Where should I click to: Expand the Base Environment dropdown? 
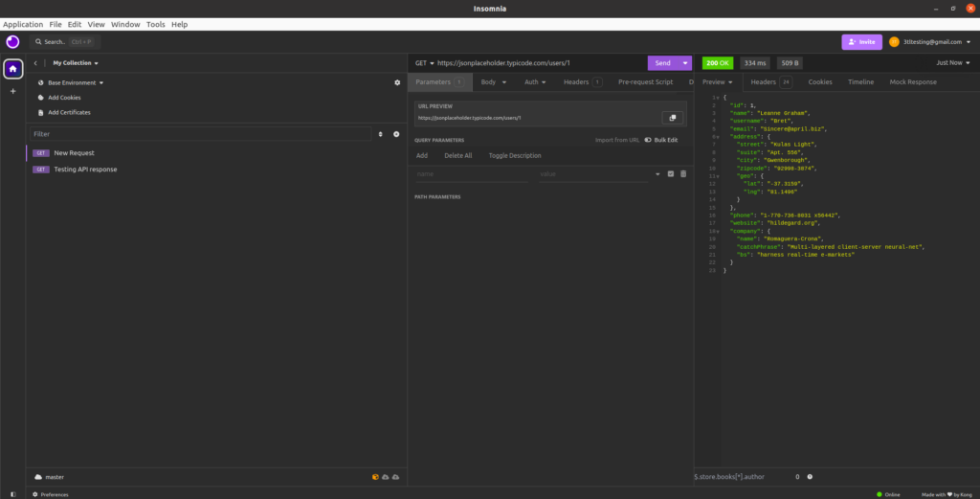pos(75,83)
